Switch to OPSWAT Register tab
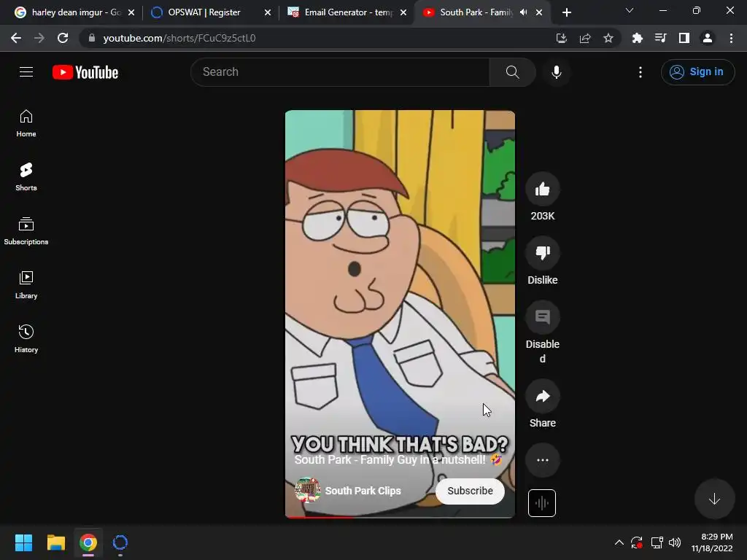Screen dimensions: 747x560 (205, 12)
